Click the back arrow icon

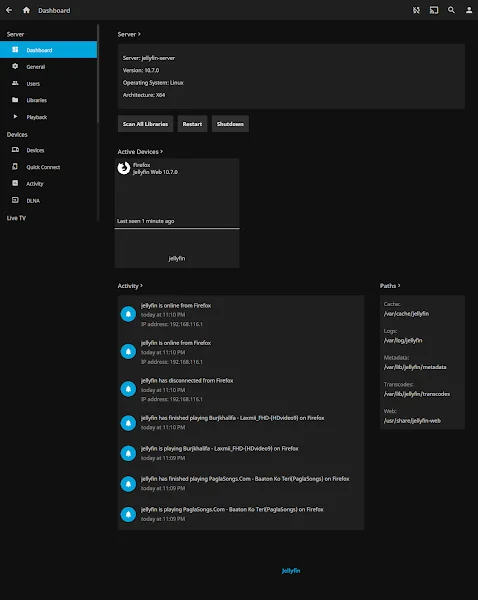9,10
